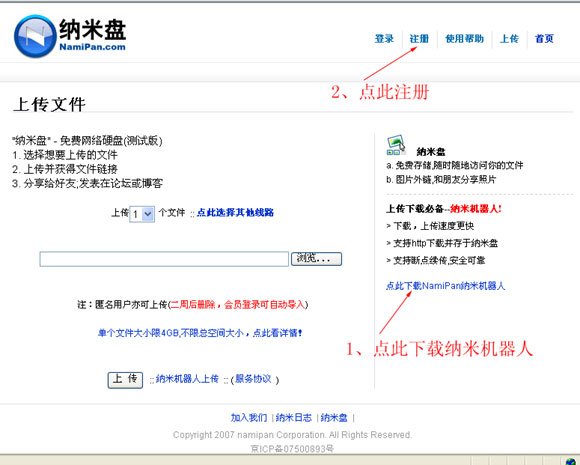
Task: Open the 登录 login link
Action: click(x=384, y=38)
